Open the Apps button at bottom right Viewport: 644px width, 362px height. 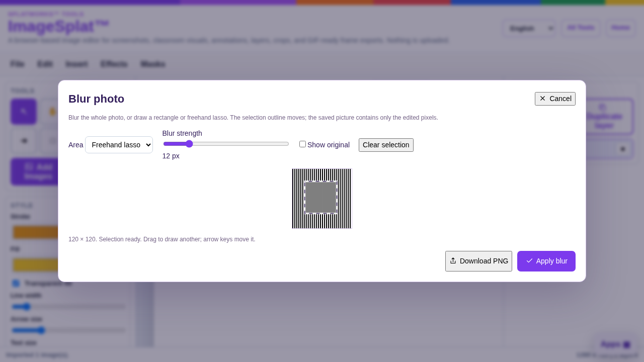click(615, 344)
